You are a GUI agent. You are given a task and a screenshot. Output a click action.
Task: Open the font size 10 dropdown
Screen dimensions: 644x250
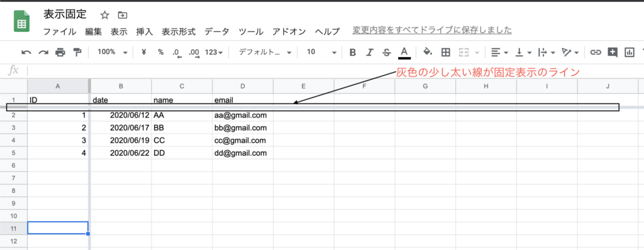pyautogui.click(x=322, y=52)
